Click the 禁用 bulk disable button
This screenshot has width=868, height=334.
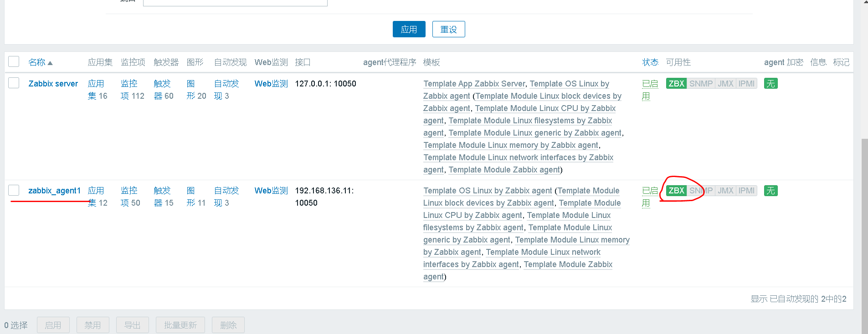pyautogui.click(x=92, y=325)
